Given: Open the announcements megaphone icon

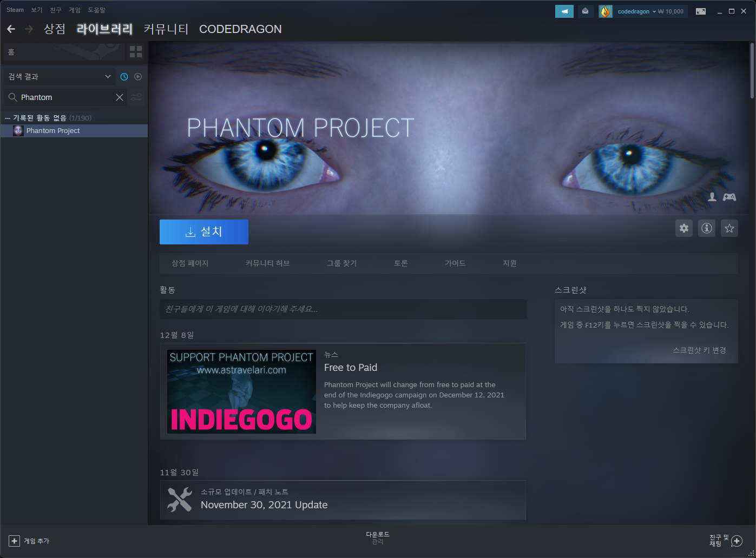Looking at the screenshot, I should (x=564, y=11).
